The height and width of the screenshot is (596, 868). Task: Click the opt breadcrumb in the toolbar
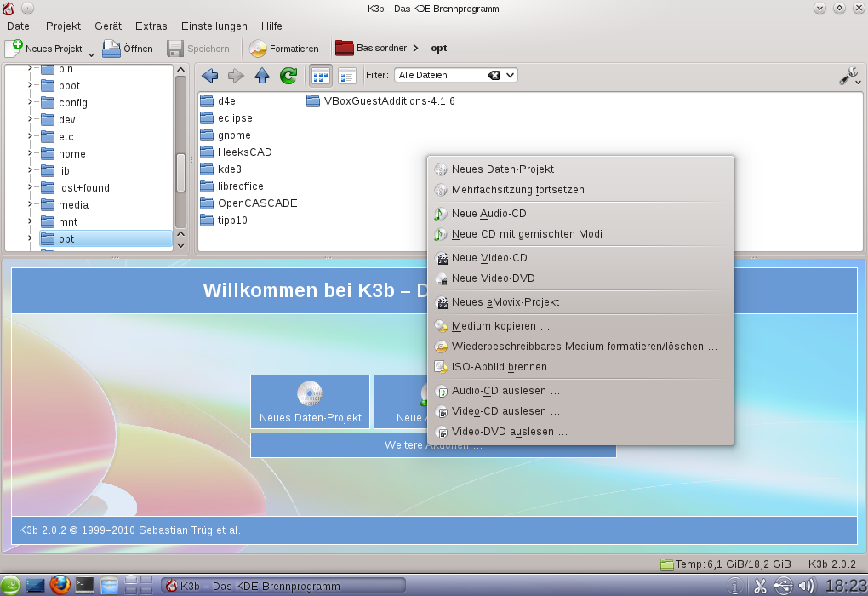439,49
